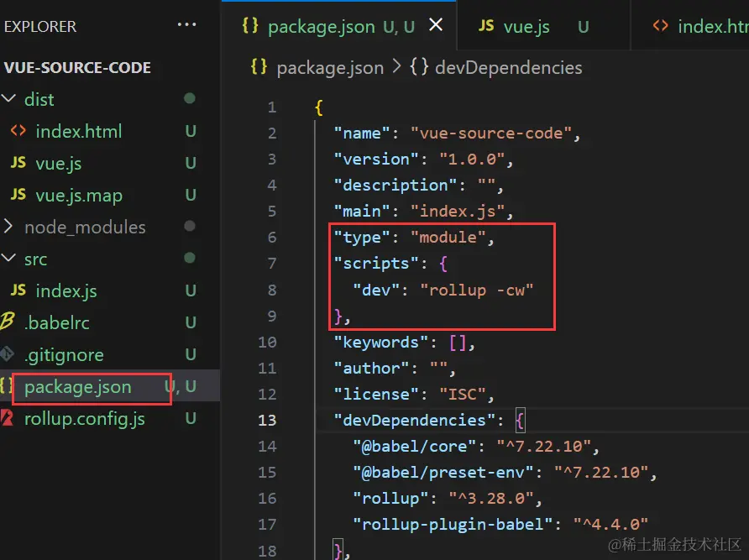Collapse the dist folder chevron
Image resolution: width=749 pixels, height=560 pixels.
click(x=8, y=99)
